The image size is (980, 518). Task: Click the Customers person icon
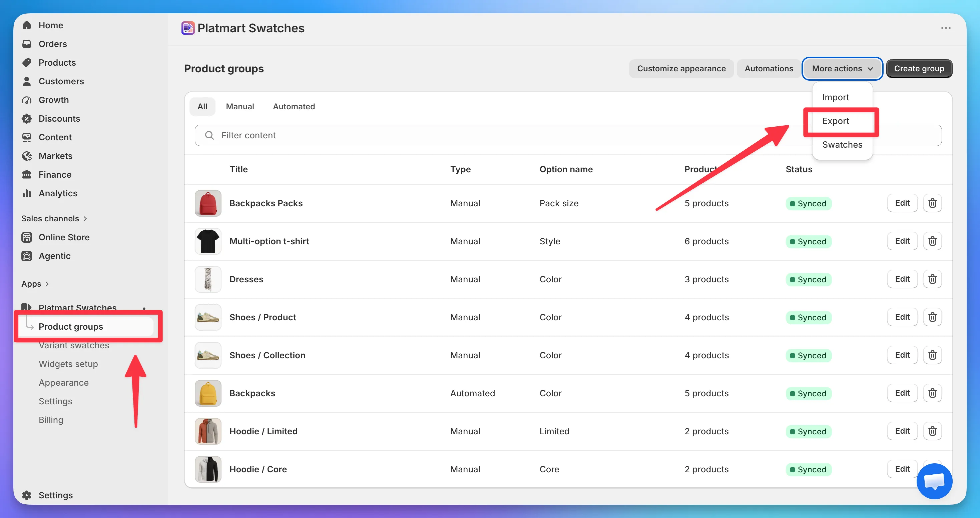coord(27,81)
